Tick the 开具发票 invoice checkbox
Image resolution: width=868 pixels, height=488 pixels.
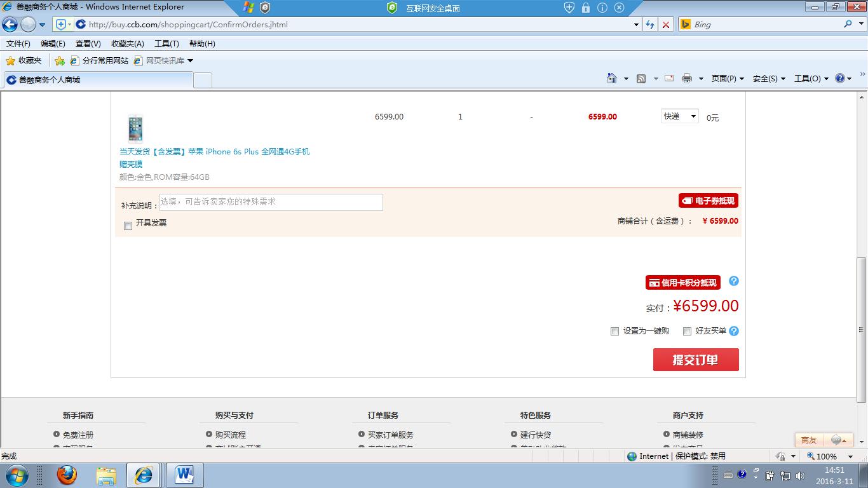coord(128,226)
